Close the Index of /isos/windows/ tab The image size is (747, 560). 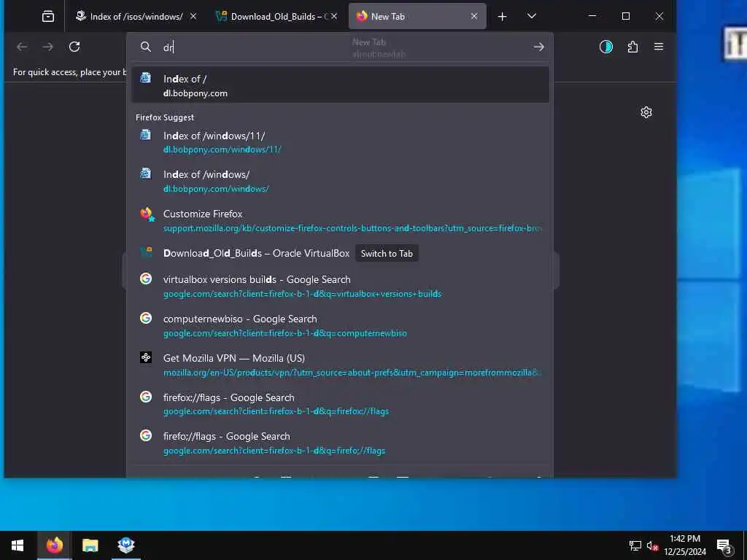193,16
